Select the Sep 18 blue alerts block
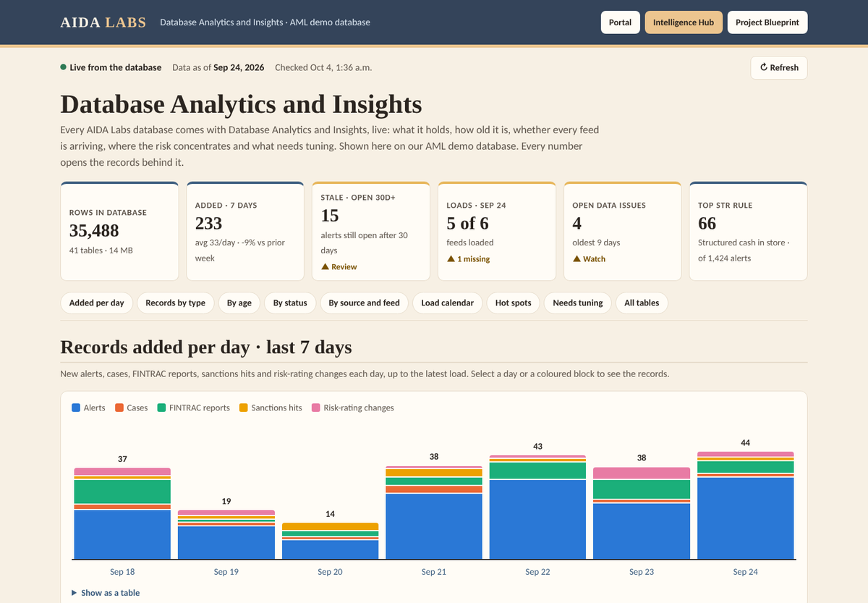 [x=122, y=535]
